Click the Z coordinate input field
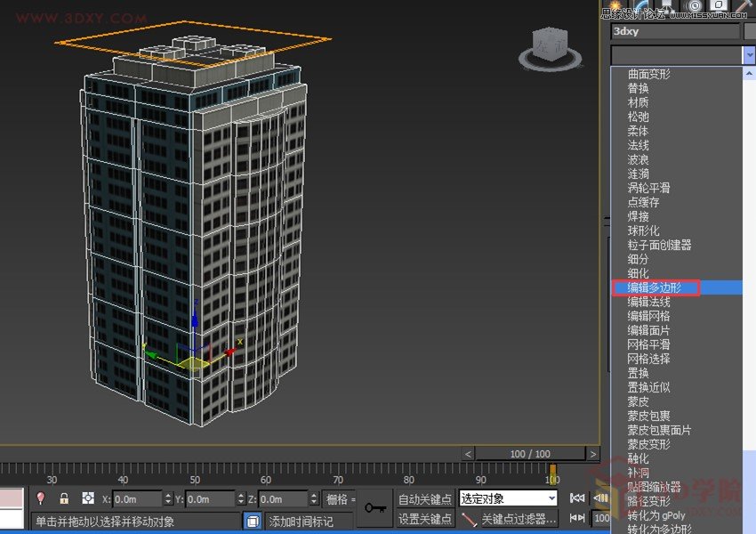This screenshot has height=534, width=756. point(283,499)
